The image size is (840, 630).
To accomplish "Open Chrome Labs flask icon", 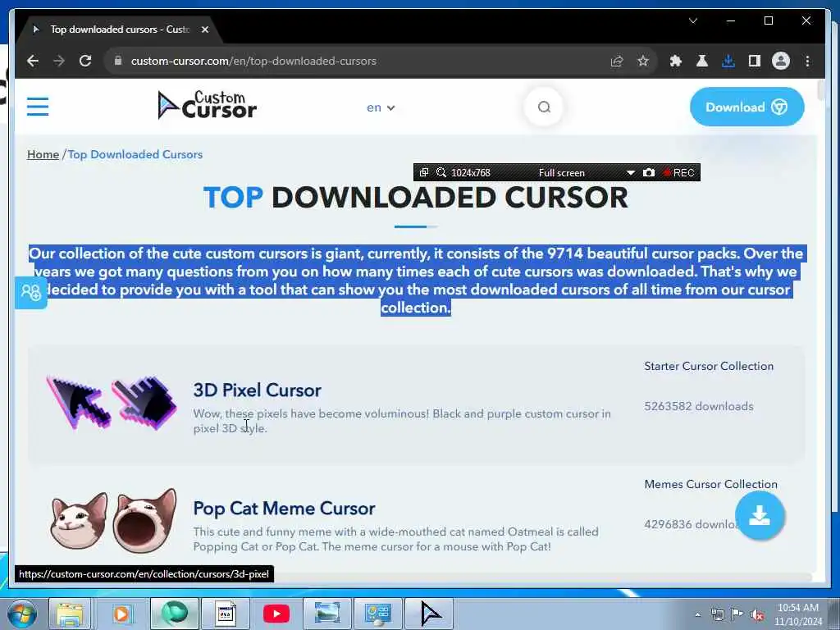I will (702, 61).
